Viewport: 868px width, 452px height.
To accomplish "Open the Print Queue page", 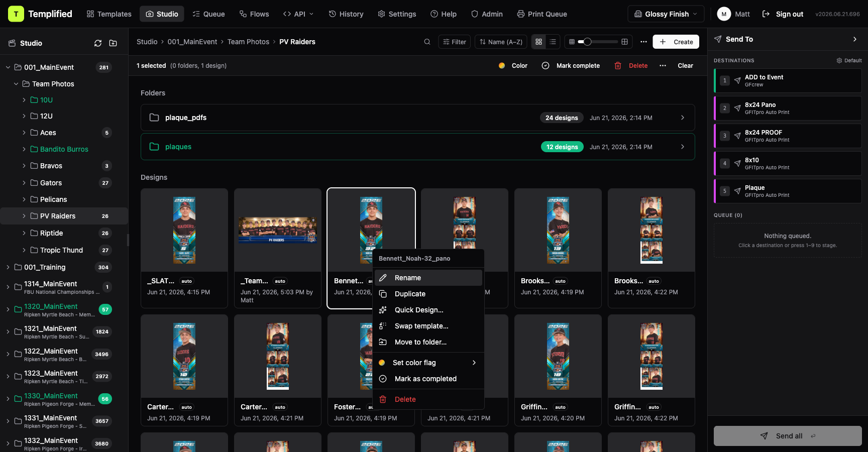I will tap(542, 14).
